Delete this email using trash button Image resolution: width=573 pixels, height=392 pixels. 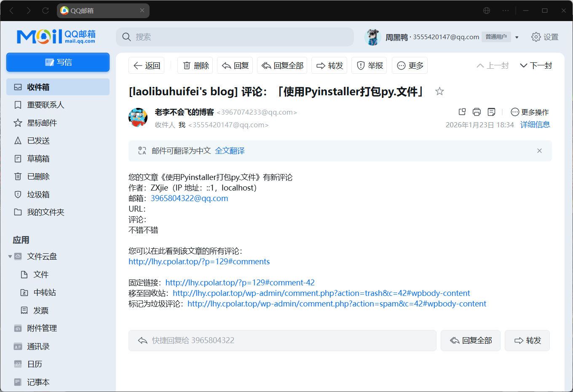pos(195,66)
